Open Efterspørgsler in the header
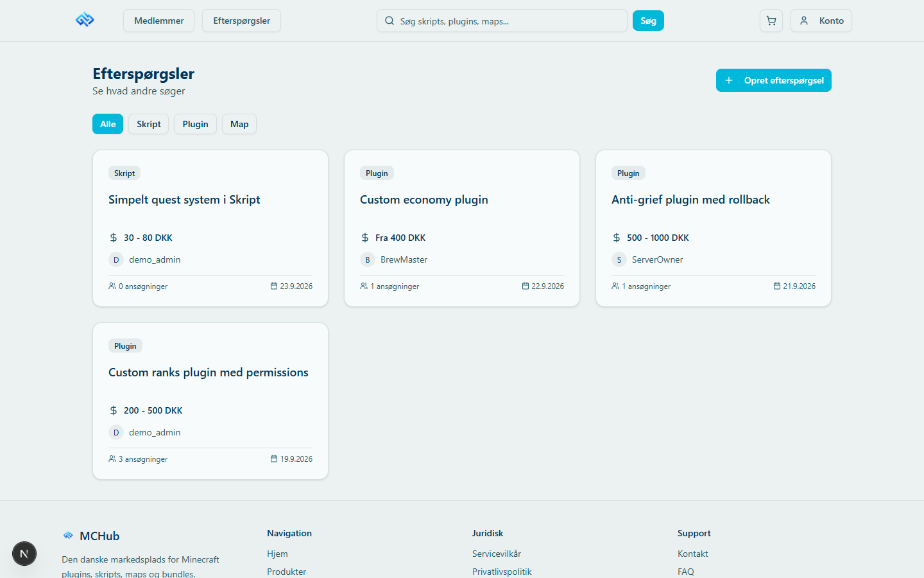Viewport: 924px width, 578px height. [x=242, y=21]
